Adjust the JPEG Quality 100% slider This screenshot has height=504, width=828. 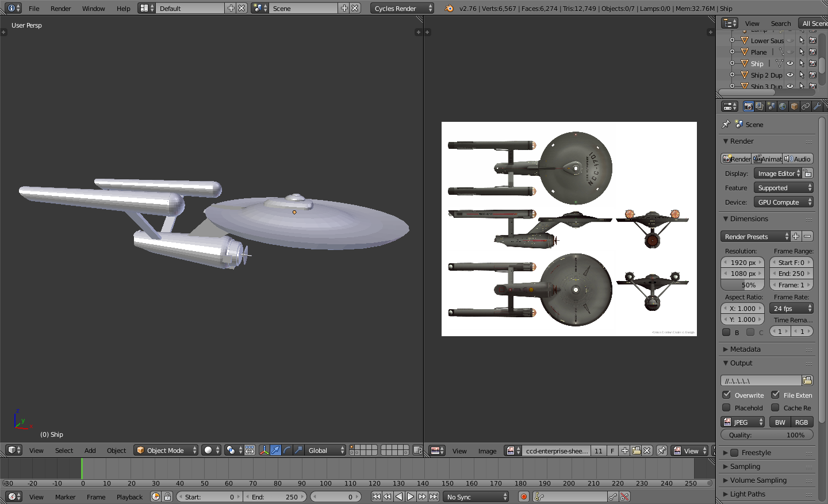click(767, 435)
